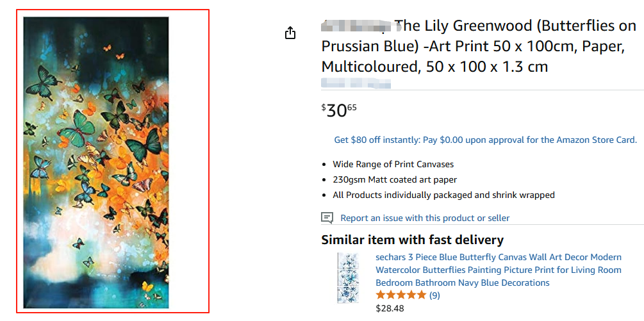Click the "Wide Range of Print Canvases" bullet
This screenshot has width=644, height=321.
[x=393, y=165]
